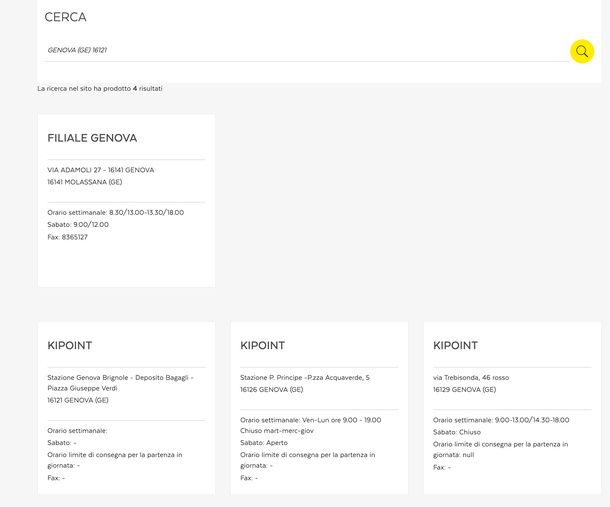This screenshot has width=610, height=507.
Task: Select the delivery limit null line in Trebisonda card
Action: tap(501, 449)
